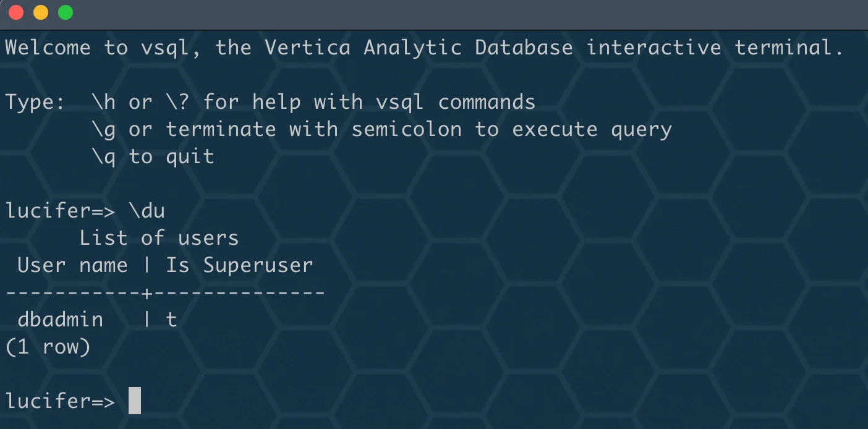Click the window title bar
Viewport: 868px width, 429px height.
pyautogui.click(x=434, y=14)
